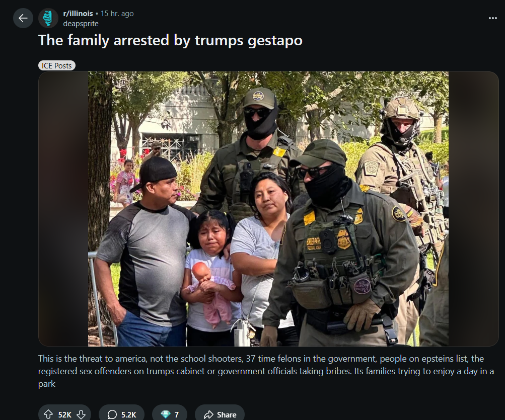Click the blurred left margin of image
This screenshot has width=505, height=420.
pos(63,209)
